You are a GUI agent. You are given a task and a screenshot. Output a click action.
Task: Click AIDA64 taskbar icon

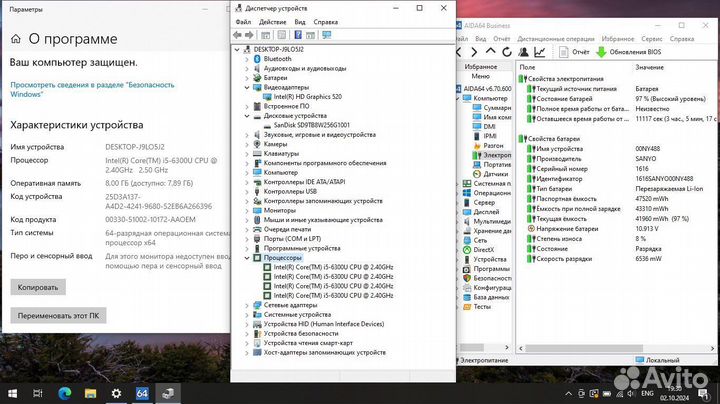(142, 393)
